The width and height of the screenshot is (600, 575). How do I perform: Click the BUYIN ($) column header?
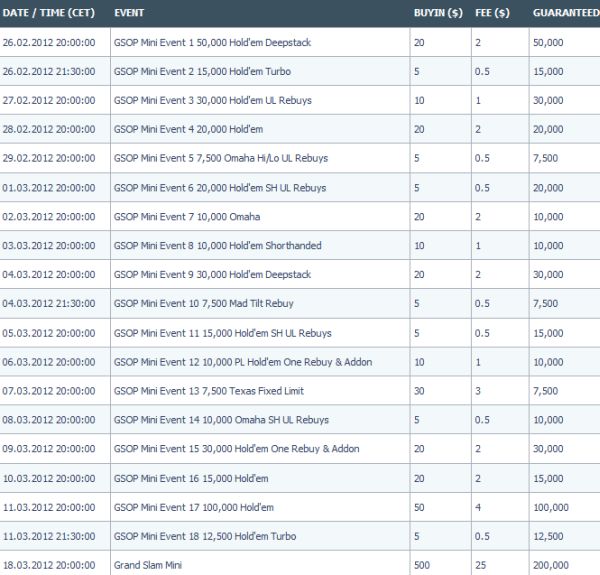(438, 13)
